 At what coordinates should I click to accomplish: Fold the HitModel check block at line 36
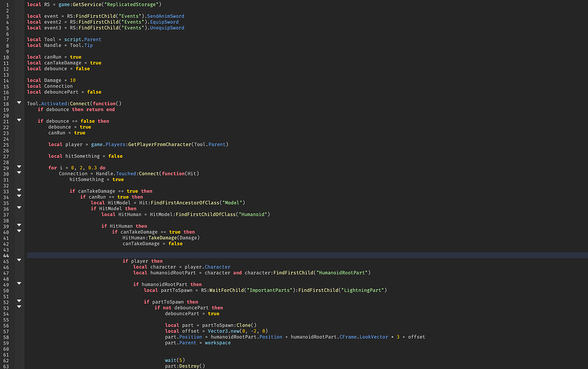tap(19, 208)
